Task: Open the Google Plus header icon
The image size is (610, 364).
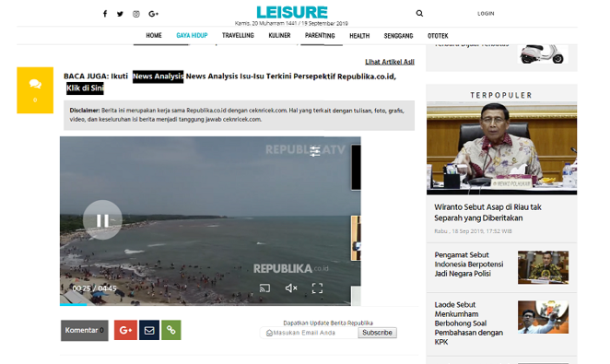Action: point(153,14)
